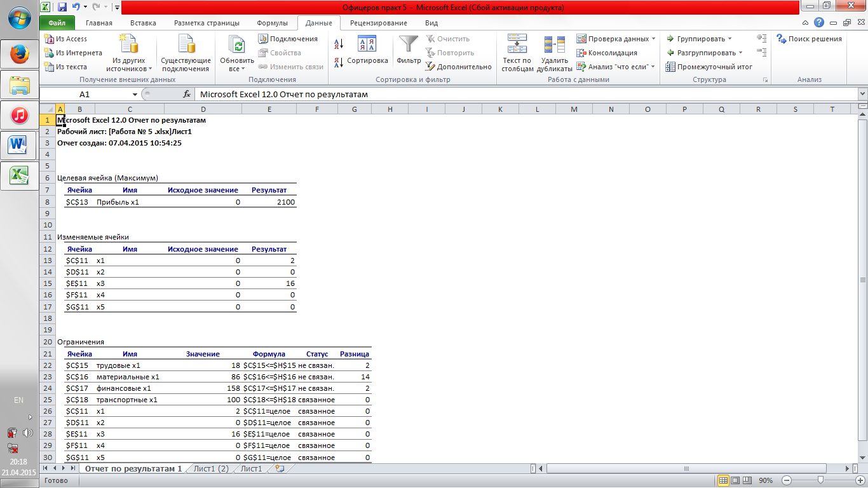The width and height of the screenshot is (868, 488).
Task: Switch to Разметка страницы tab
Action: click(206, 23)
